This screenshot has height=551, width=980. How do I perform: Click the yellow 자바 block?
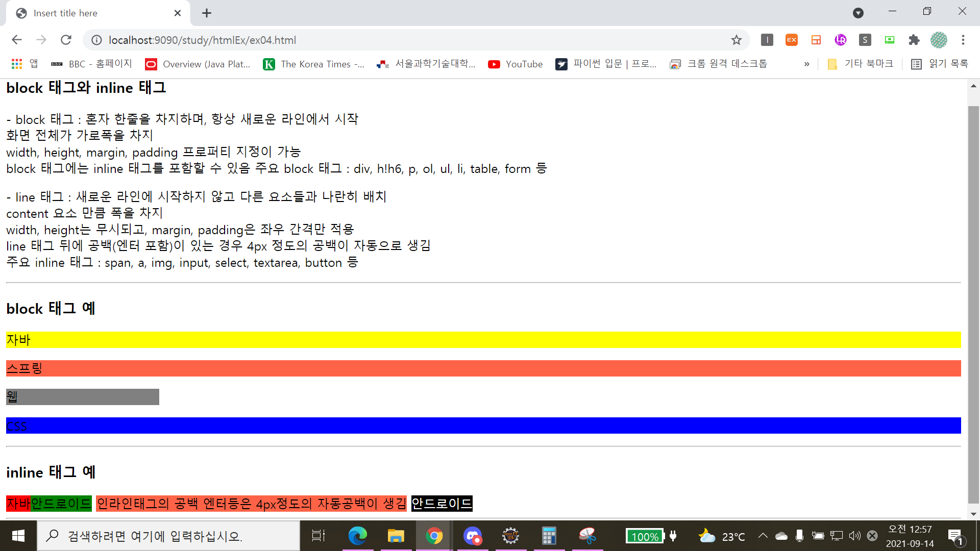tap(483, 340)
